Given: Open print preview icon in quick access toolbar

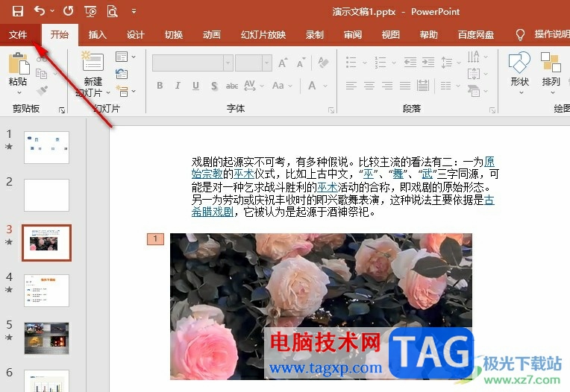Looking at the screenshot, I should coord(113,12).
